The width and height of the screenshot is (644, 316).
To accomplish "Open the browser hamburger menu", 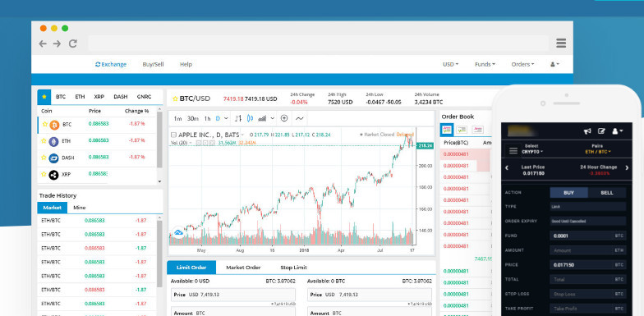I will (x=561, y=43).
